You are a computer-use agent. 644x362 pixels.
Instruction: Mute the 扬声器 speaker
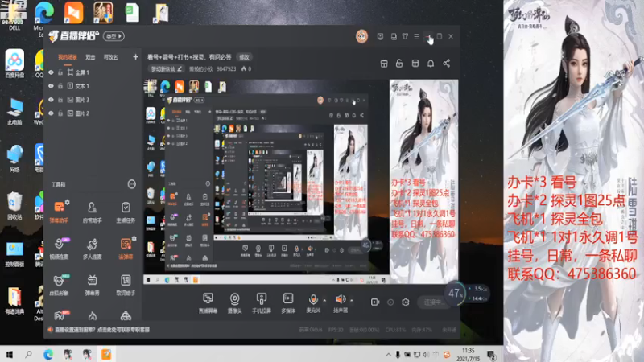click(340, 303)
